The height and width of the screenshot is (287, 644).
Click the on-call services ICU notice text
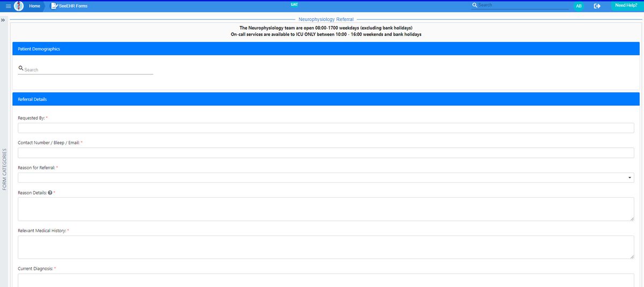point(326,34)
